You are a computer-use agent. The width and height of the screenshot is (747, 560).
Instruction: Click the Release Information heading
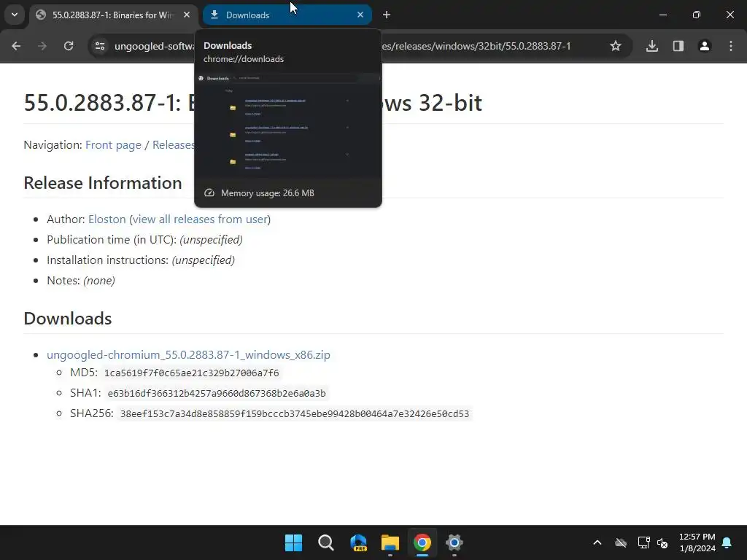103,183
